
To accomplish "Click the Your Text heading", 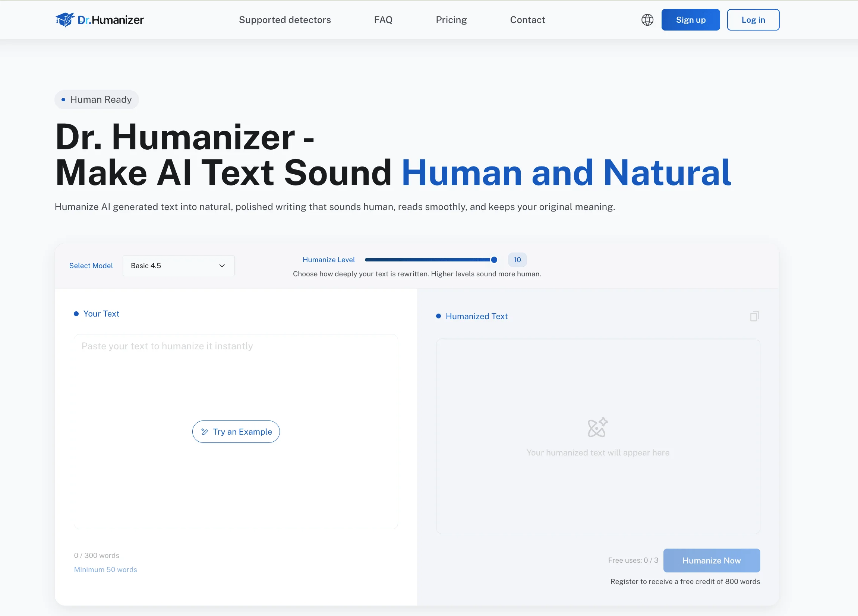I will pyautogui.click(x=101, y=314).
